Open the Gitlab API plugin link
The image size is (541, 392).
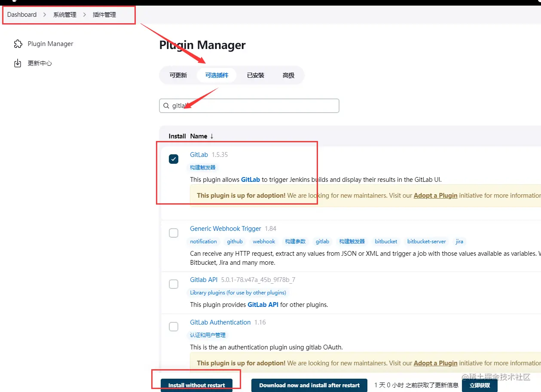pos(204,280)
